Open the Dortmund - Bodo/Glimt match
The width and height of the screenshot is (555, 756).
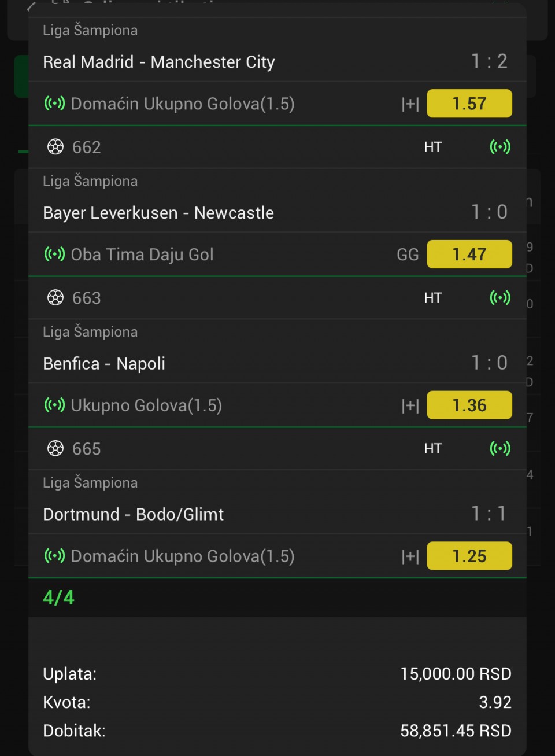[x=134, y=515]
